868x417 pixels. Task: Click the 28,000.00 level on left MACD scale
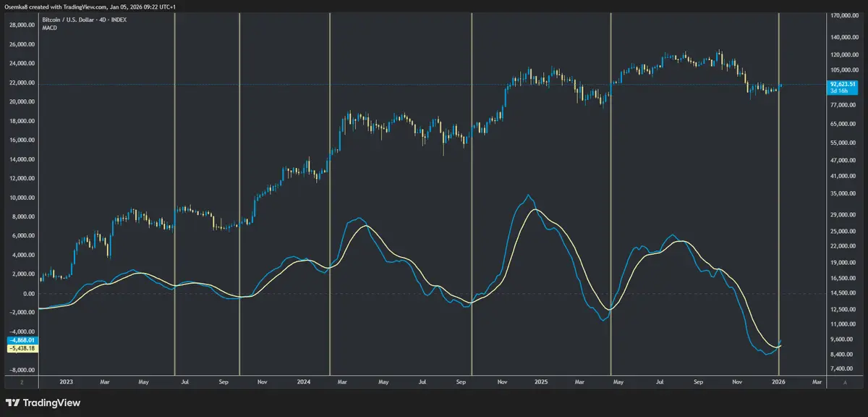coord(22,25)
